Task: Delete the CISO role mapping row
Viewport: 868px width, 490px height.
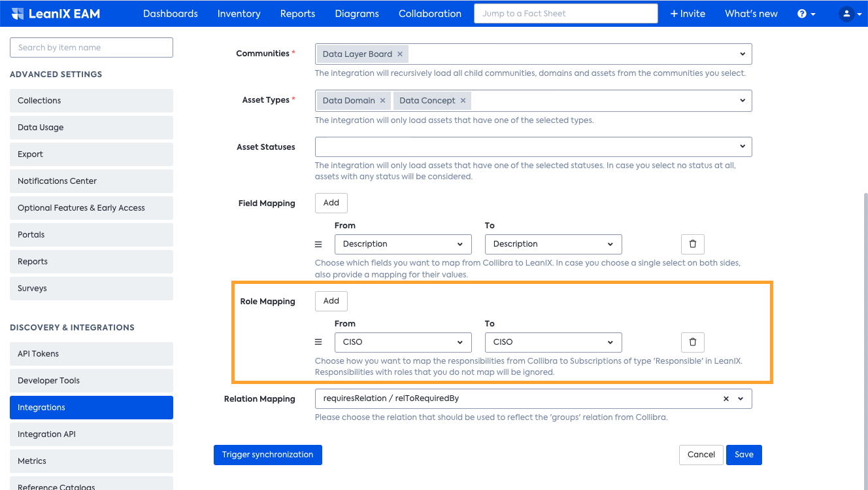Action: point(693,342)
